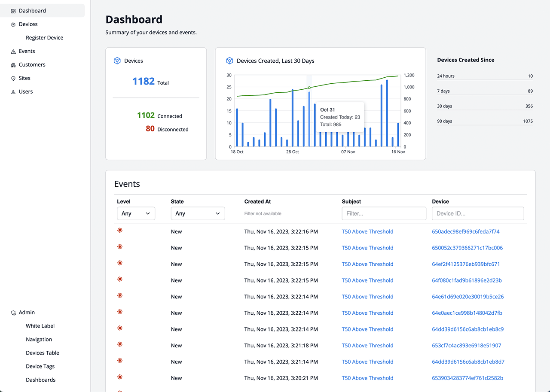Click the cube icon on Devices card

click(x=117, y=61)
